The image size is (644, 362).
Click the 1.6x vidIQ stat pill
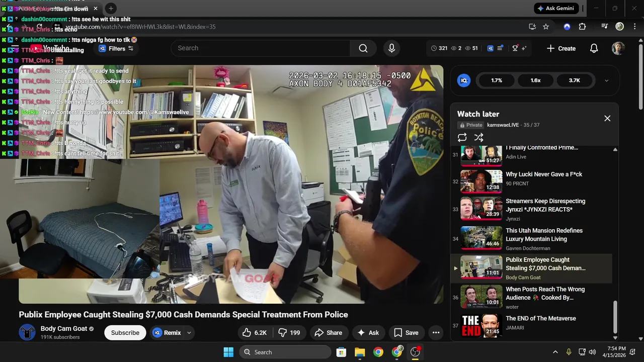[535, 80]
